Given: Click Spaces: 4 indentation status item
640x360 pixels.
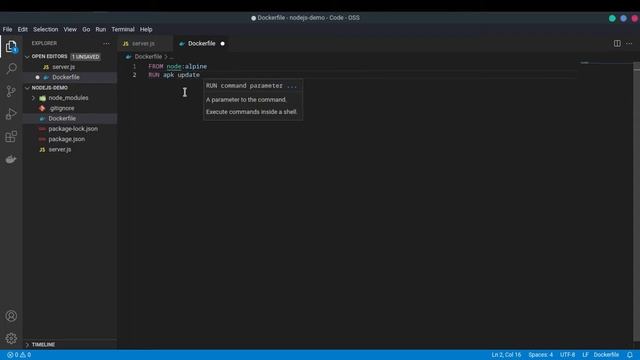Looking at the screenshot, I should tap(540, 355).
